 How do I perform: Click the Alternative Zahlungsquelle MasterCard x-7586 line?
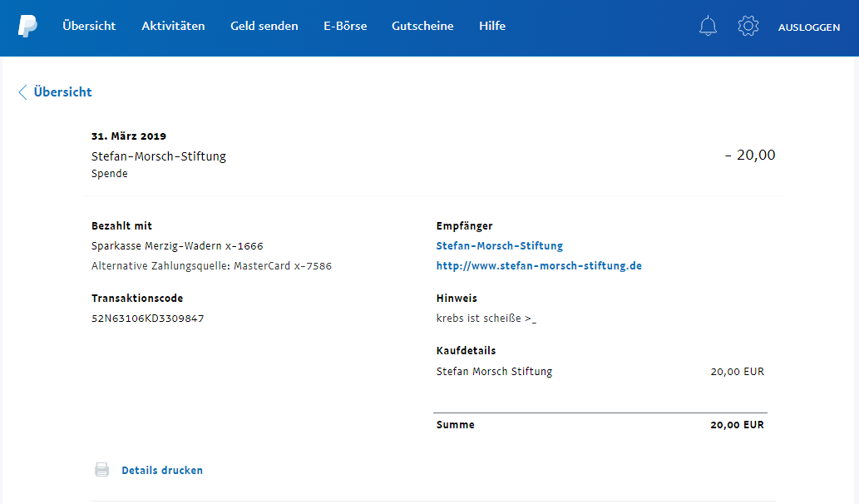(x=211, y=265)
